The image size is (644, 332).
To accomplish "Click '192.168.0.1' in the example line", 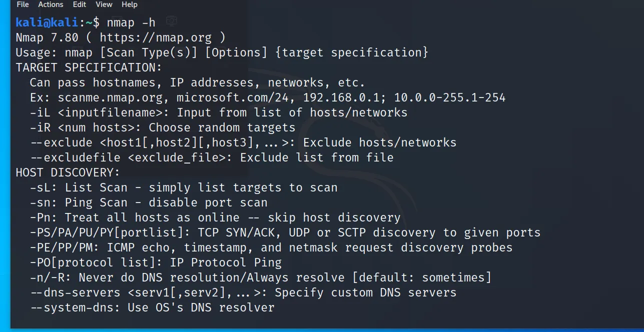I will tap(341, 97).
